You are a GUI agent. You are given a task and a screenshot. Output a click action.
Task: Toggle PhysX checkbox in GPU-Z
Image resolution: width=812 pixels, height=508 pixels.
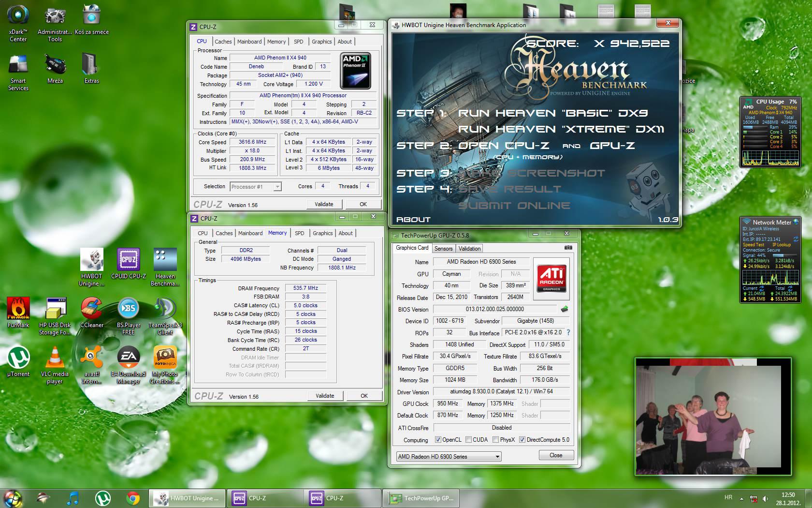(x=495, y=440)
